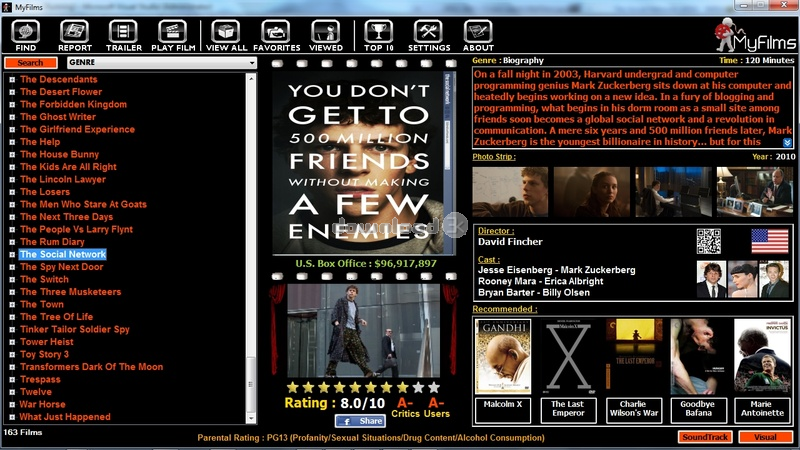Click the film list scrollbar down arrow
Image resolution: width=800 pixels, height=450 pixels.
(251, 418)
